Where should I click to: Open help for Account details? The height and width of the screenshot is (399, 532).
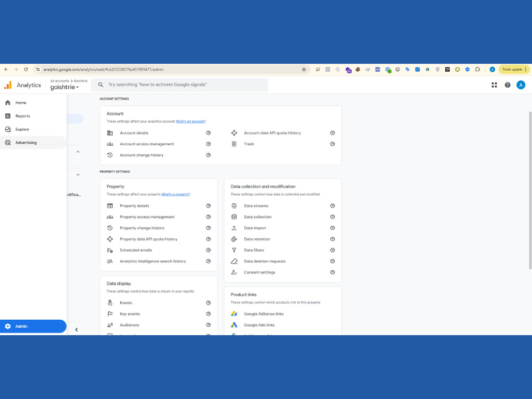[x=209, y=133]
